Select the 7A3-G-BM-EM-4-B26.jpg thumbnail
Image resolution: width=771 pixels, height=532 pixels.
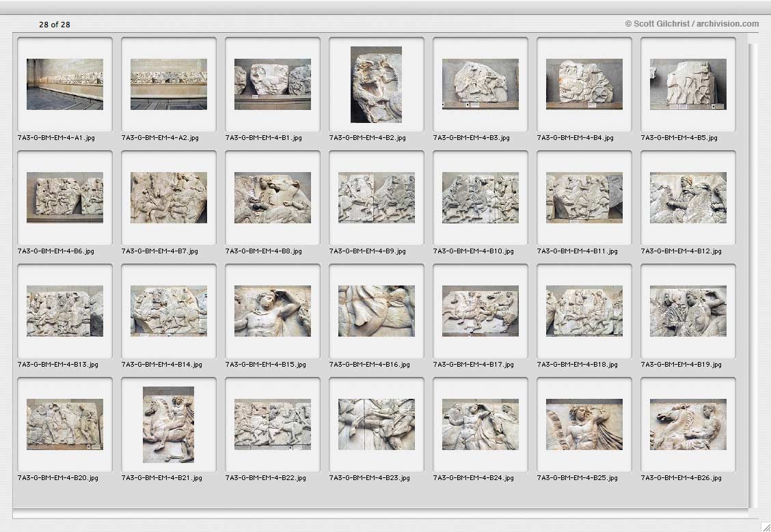[688, 424]
